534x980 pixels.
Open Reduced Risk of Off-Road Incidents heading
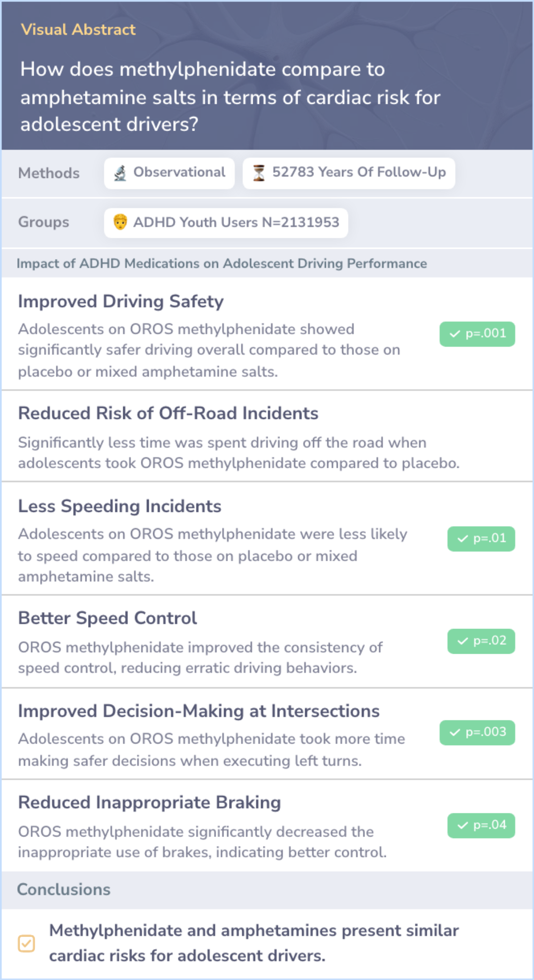coord(168,413)
